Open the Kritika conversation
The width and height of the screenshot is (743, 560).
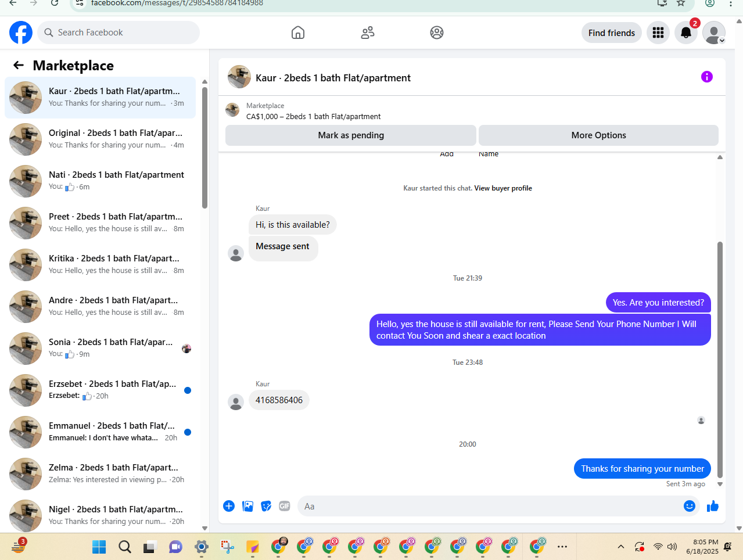click(x=100, y=264)
